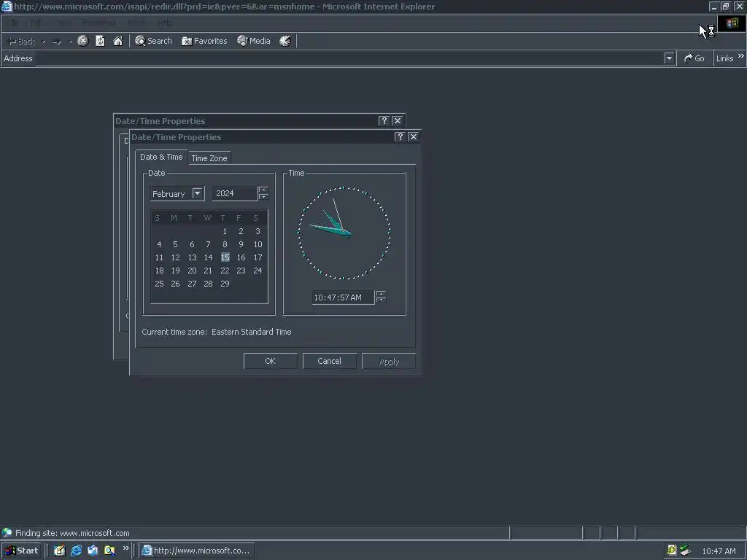Decrease the year with down spinner
The image size is (747, 560).
[x=263, y=196]
